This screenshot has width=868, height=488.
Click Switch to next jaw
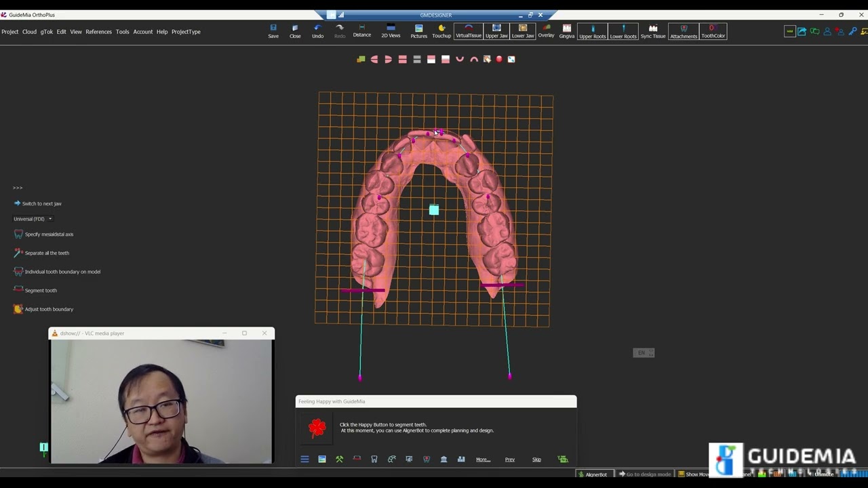[x=37, y=203]
